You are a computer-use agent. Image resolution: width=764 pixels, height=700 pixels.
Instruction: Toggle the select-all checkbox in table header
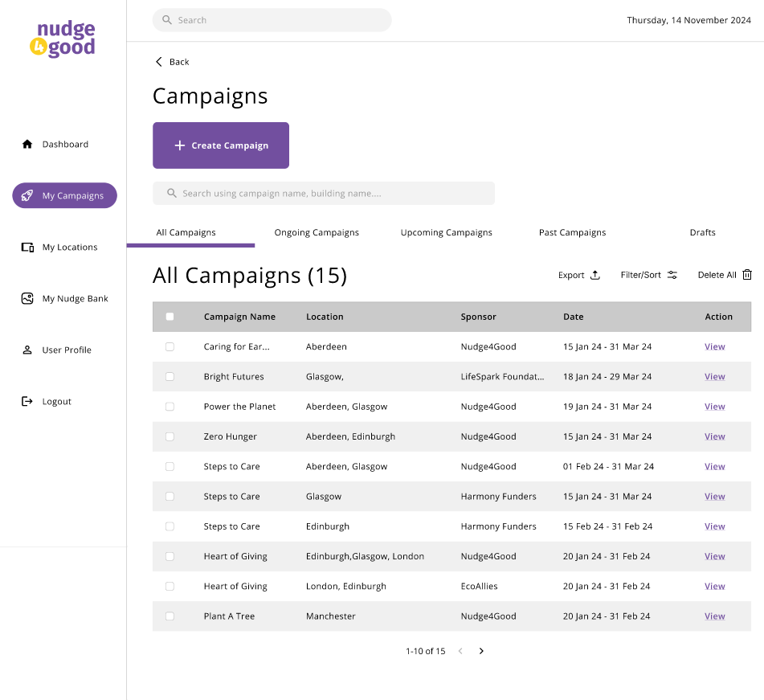170,317
